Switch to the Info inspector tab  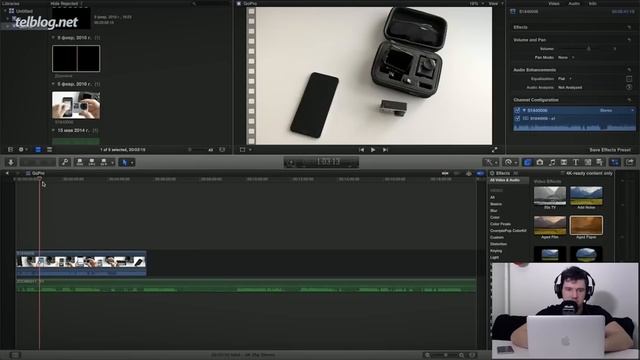point(592,3)
